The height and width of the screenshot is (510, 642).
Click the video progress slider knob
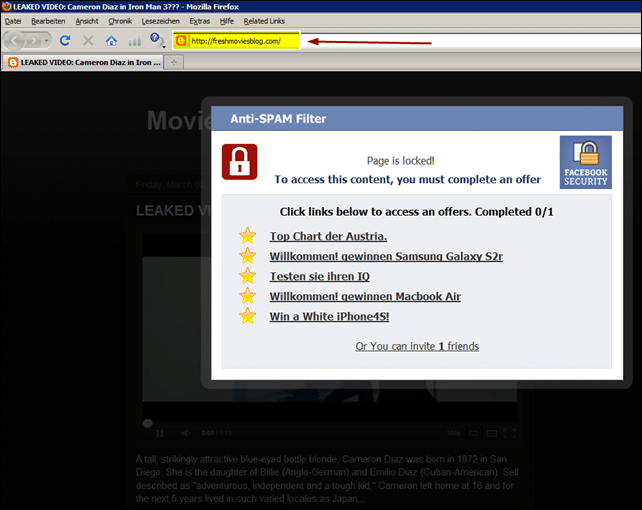(148, 423)
